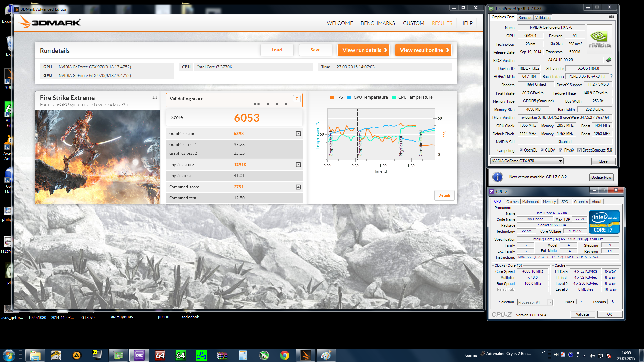Open the BENCHMARKS menu in 3DMark

(x=378, y=23)
